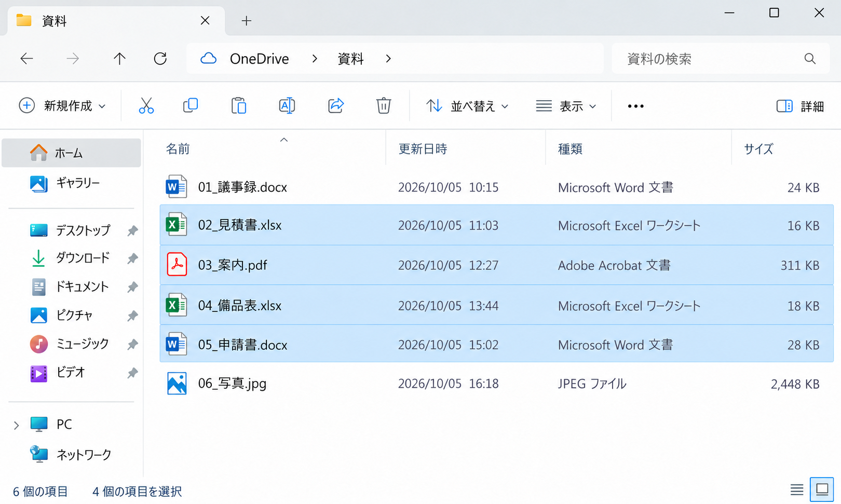The width and height of the screenshot is (841, 504).
Task: Click the Copy icon in toolbar
Action: [191, 105]
